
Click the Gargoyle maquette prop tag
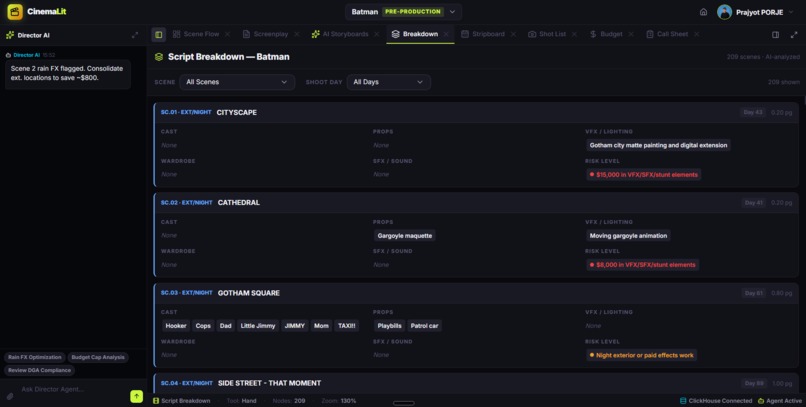(x=405, y=236)
